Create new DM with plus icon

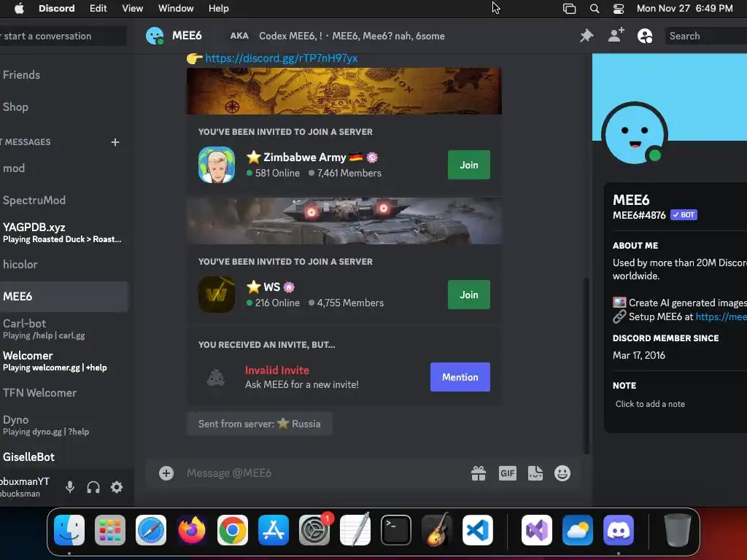(115, 142)
